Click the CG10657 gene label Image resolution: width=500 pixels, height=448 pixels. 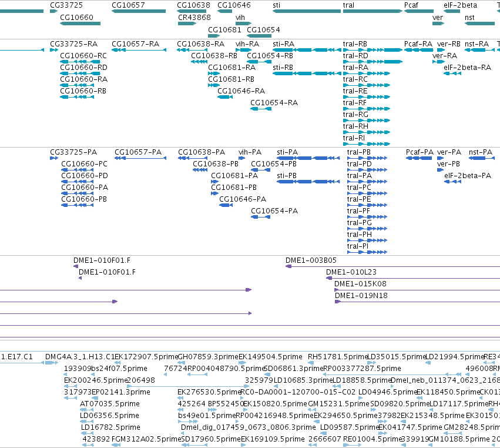(128, 5)
